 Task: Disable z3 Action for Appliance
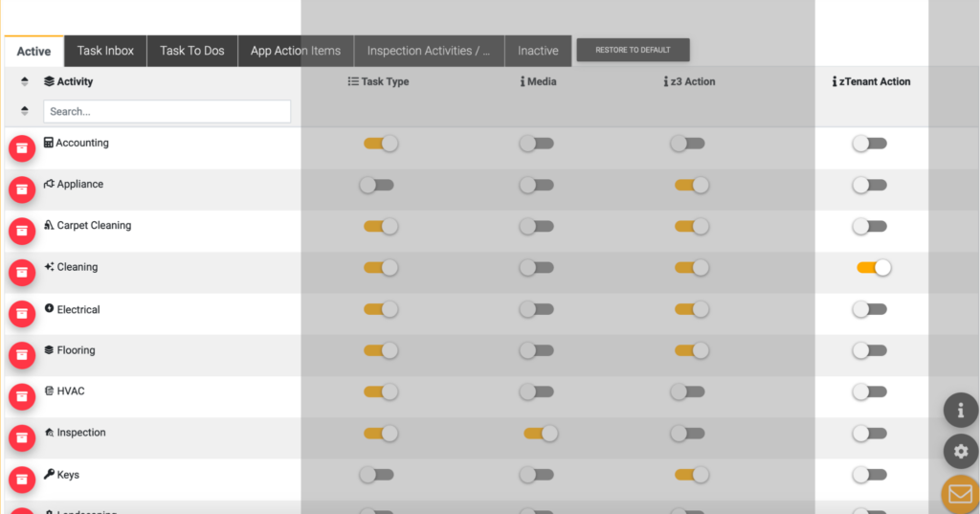point(691,185)
